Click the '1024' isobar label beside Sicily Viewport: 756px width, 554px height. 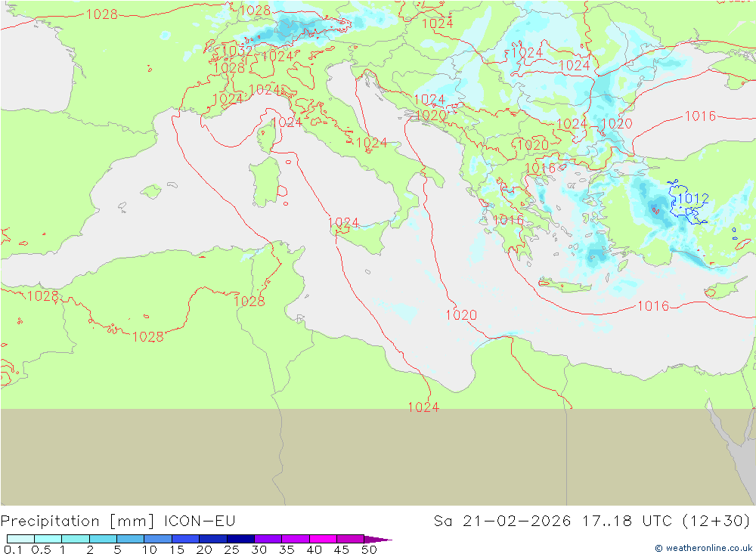coord(344,223)
